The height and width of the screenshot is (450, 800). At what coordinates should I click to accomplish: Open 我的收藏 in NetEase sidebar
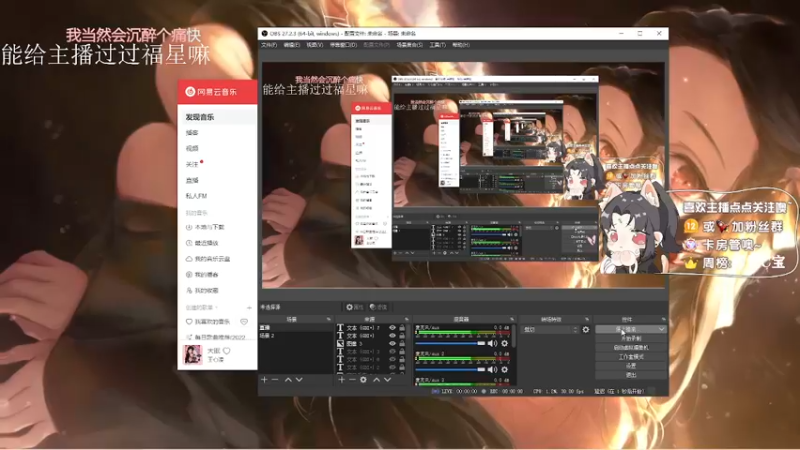[x=202, y=290]
